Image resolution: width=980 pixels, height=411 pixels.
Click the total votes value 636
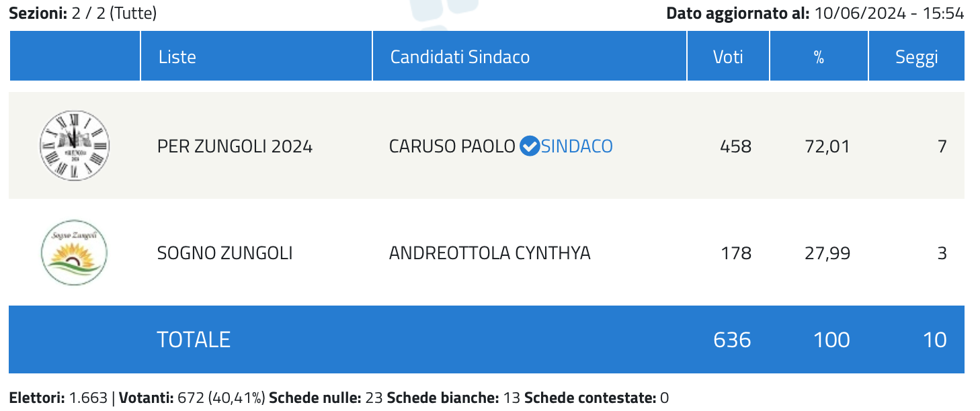732,339
